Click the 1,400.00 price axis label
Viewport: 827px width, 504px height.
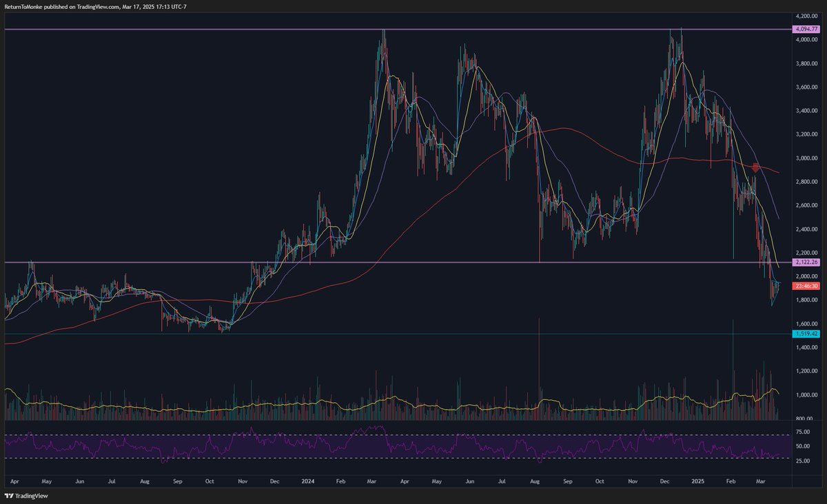[x=806, y=348]
